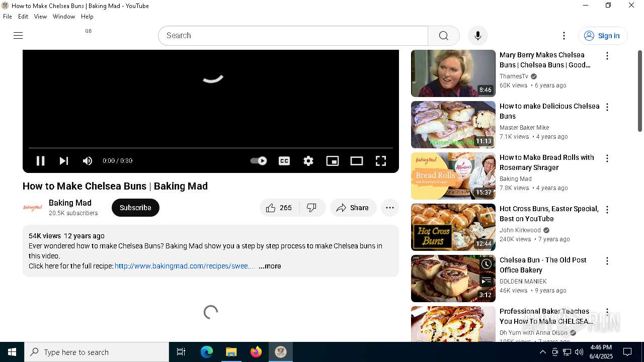Launch Firefox from taskbar
The height and width of the screenshot is (362, 644).
pos(256,352)
